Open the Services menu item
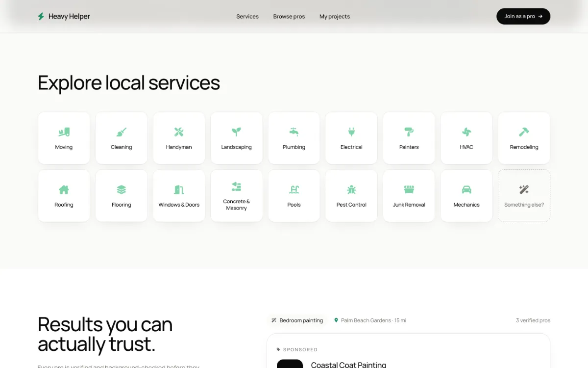588x368 pixels. [x=247, y=16]
